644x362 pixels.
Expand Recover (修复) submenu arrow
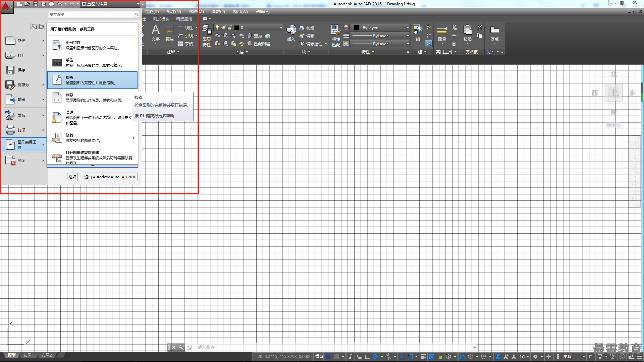pyautogui.click(x=133, y=138)
